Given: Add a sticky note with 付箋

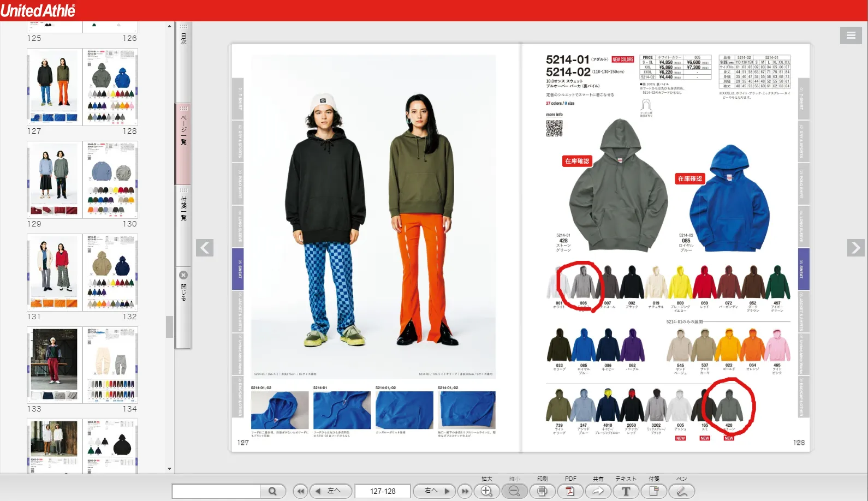Looking at the screenshot, I should click(x=653, y=491).
